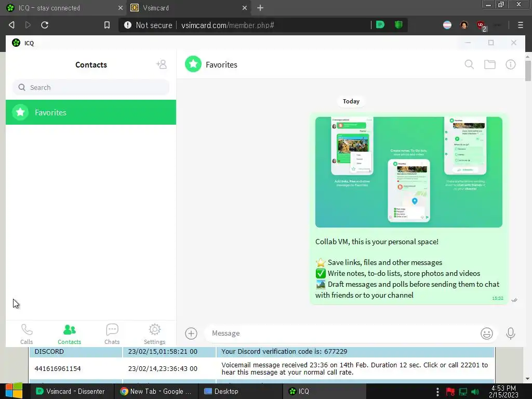
Task: Open the Favorites promo image
Action: 408,172
